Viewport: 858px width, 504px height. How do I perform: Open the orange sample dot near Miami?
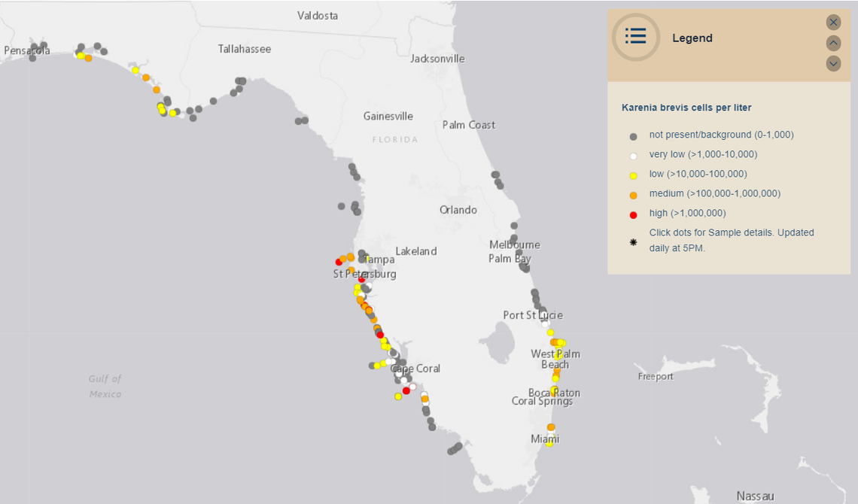pos(550,427)
